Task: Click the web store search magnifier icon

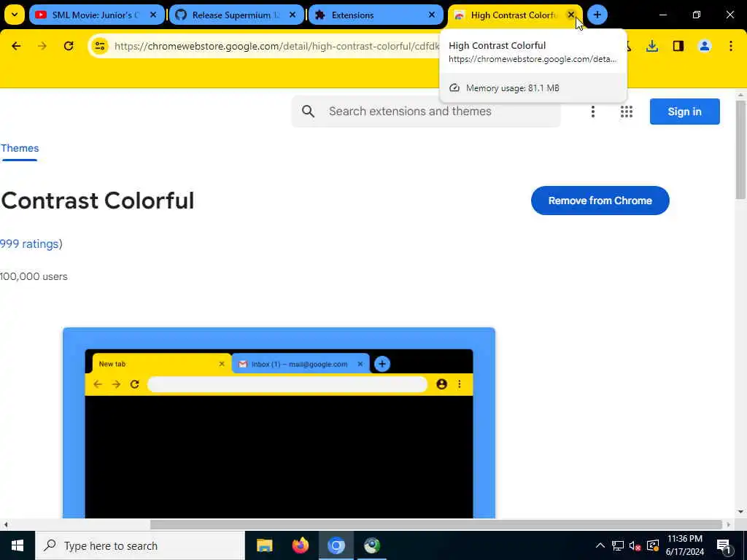Action: click(309, 112)
